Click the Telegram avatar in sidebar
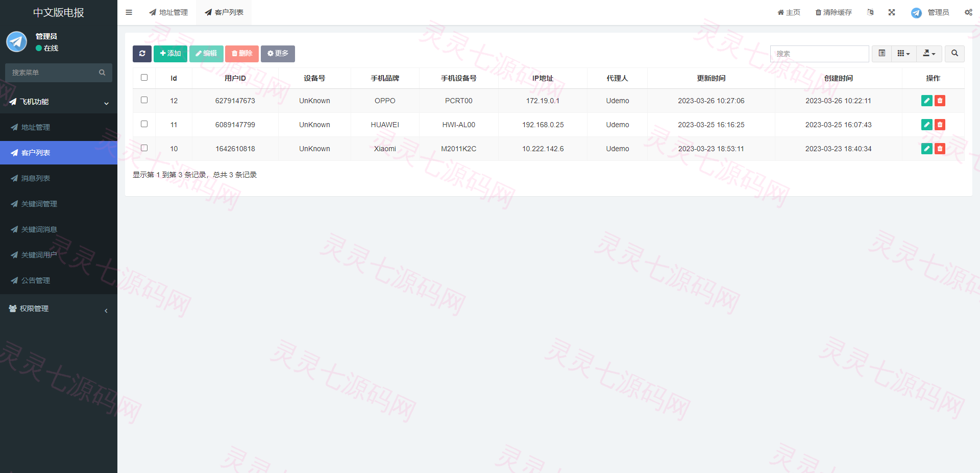This screenshot has width=980, height=473. click(16, 41)
